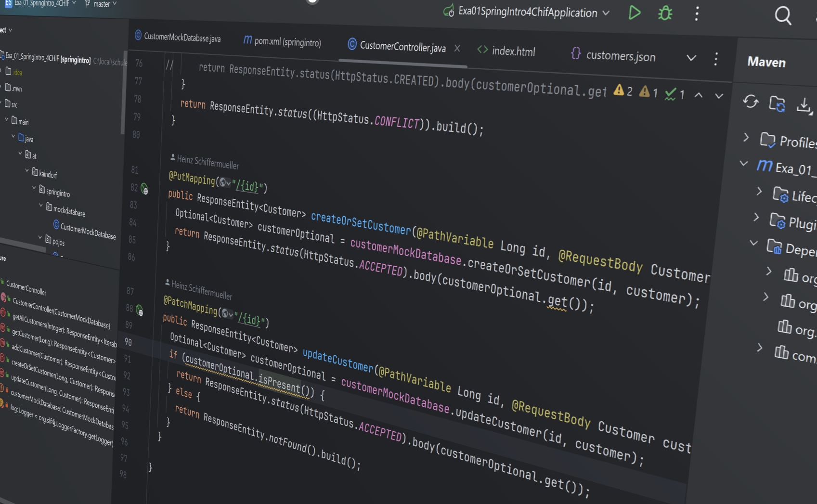
Task: Go to previous highlighted error arrow
Action: pyautogui.click(x=699, y=95)
